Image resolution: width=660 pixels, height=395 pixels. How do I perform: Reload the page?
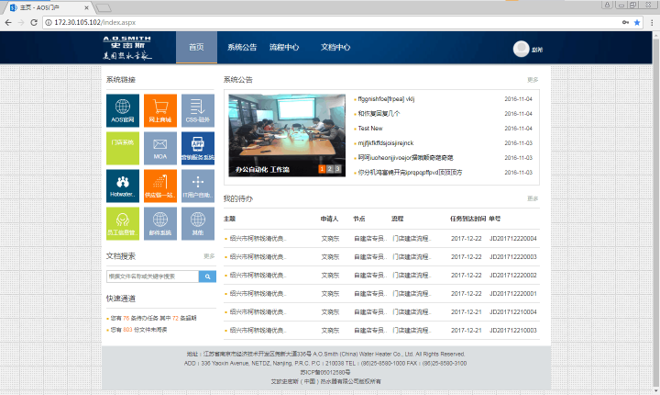point(34,22)
